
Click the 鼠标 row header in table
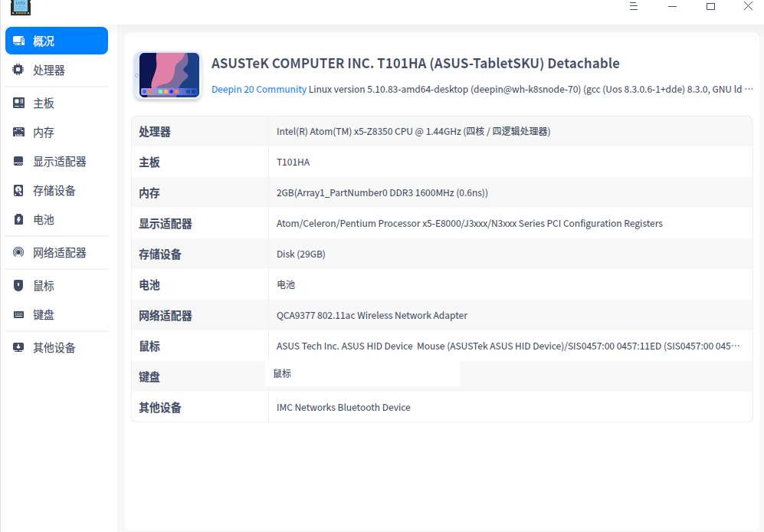tap(149, 346)
